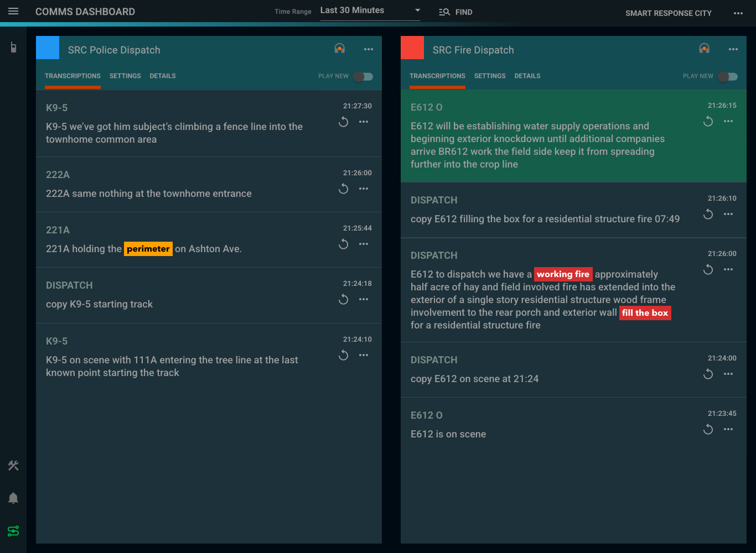The image size is (756, 553).
Task: Open notifications bell in sidebar
Action: pos(13,498)
